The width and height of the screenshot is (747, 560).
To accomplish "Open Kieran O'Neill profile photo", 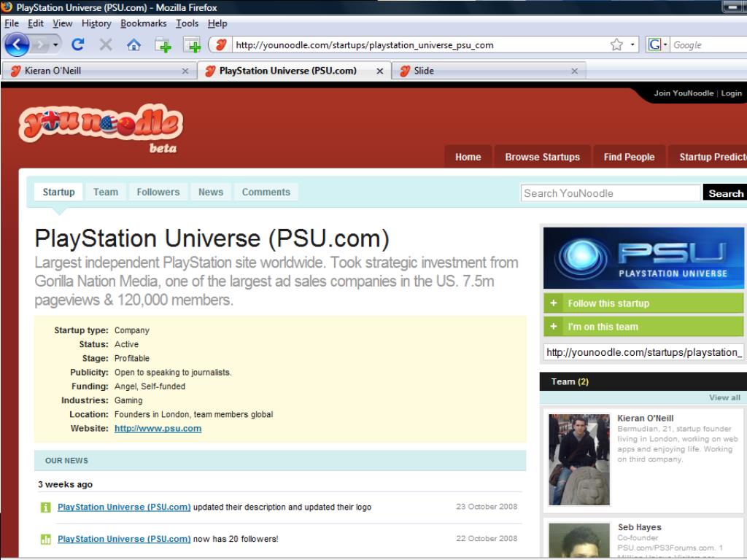I will pos(578,459).
